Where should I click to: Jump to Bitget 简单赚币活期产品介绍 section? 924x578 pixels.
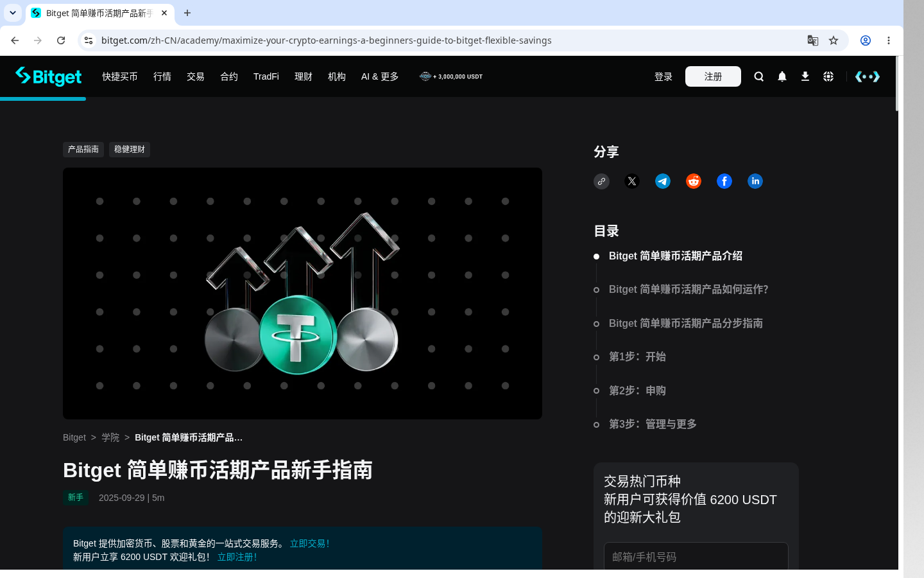point(676,256)
